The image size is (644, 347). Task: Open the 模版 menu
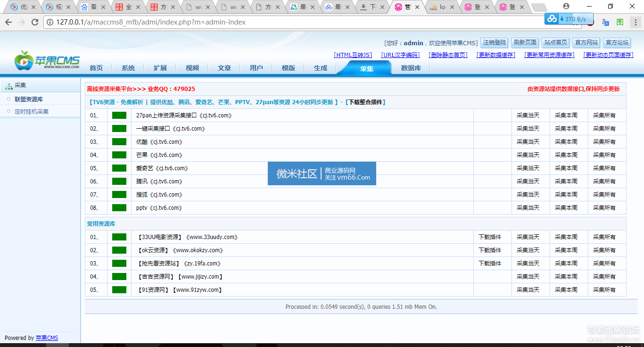pos(289,68)
